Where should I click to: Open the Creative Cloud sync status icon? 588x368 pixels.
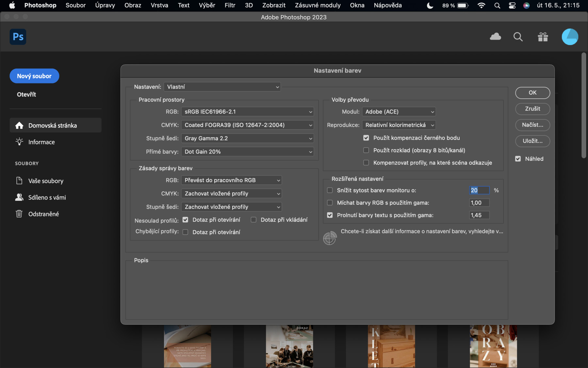[x=495, y=37]
